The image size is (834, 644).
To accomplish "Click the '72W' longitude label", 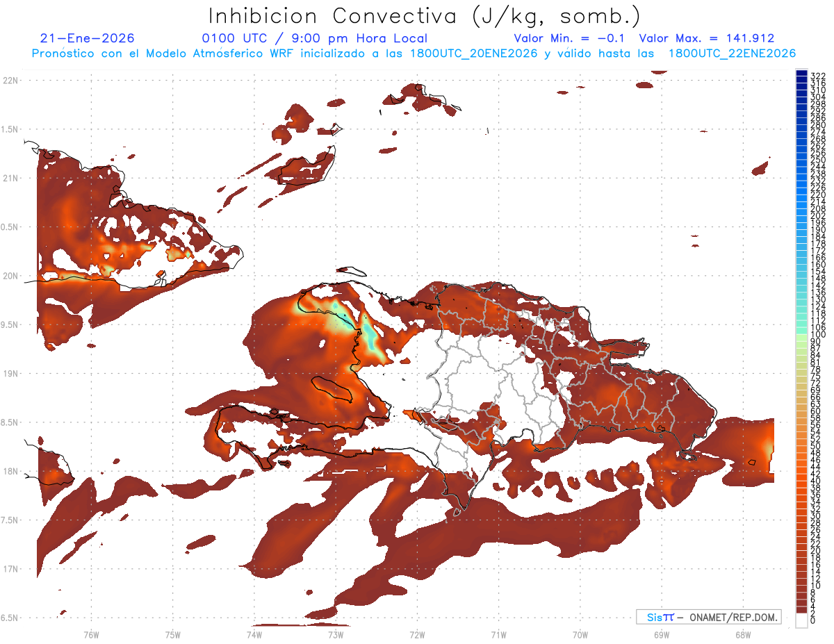I will point(417,635).
